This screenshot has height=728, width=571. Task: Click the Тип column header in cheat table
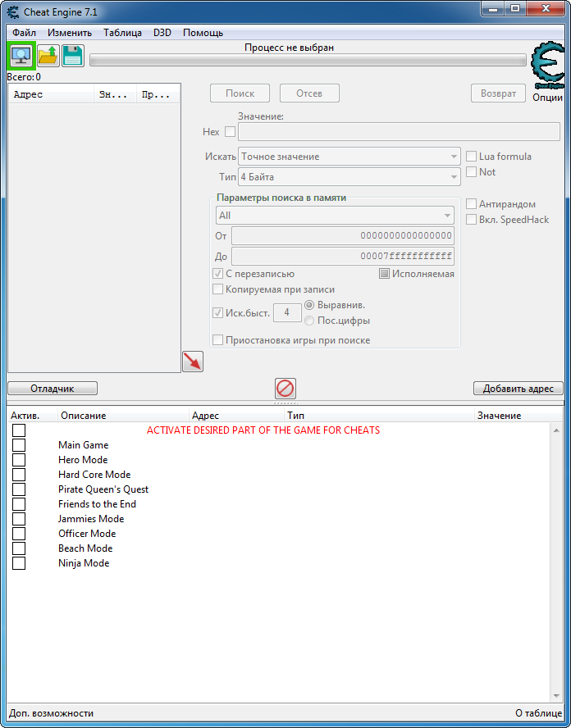pos(380,416)
